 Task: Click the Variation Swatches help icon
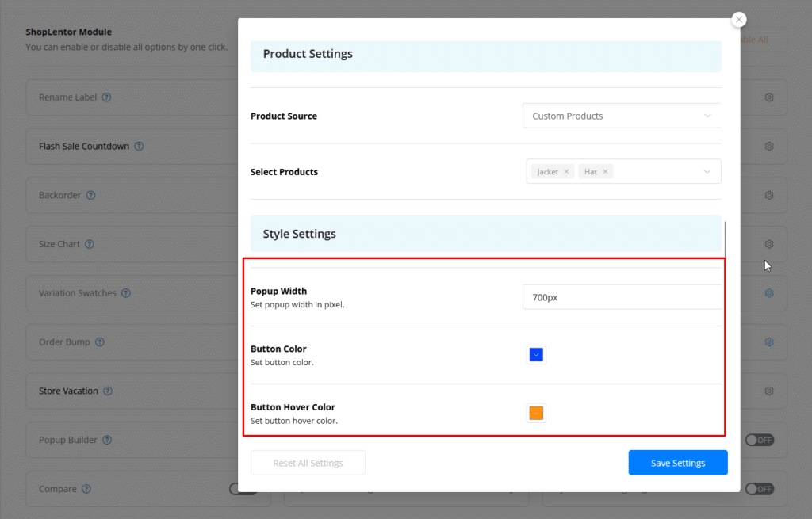(x=126, y=293)
